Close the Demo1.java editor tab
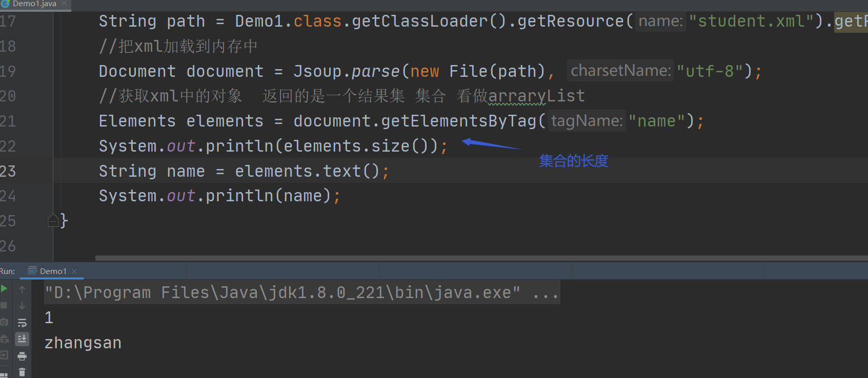 [64, 3]
